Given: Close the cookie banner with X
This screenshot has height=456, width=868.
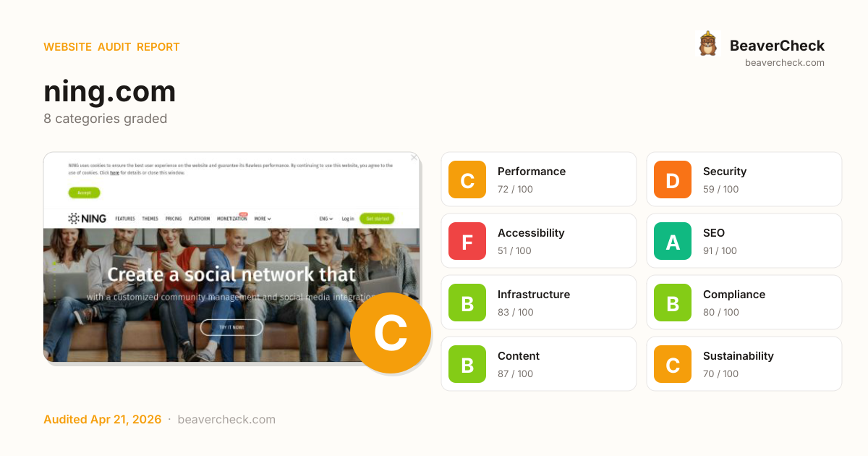Looking at the screenshot, I should (414, 157).
